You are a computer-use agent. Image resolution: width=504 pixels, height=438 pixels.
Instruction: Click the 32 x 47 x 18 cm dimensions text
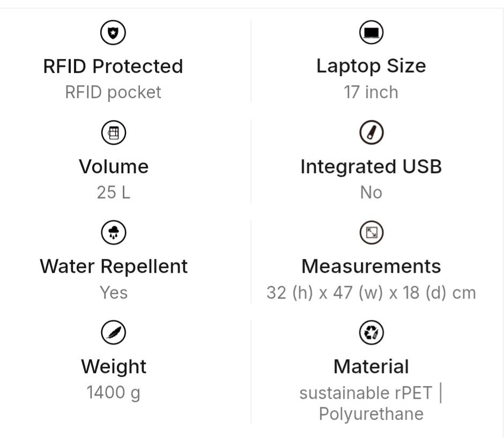[371, 293]
